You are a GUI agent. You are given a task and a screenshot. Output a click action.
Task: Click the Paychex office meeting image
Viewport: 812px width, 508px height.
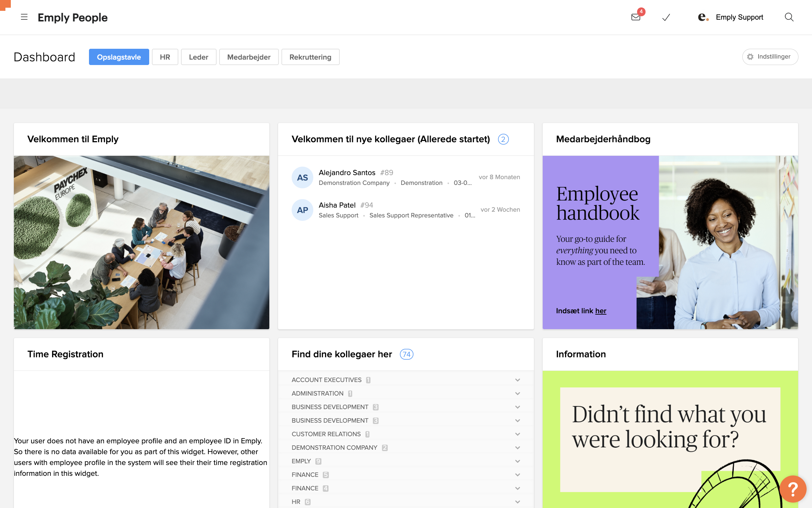[x=141, y=242]
